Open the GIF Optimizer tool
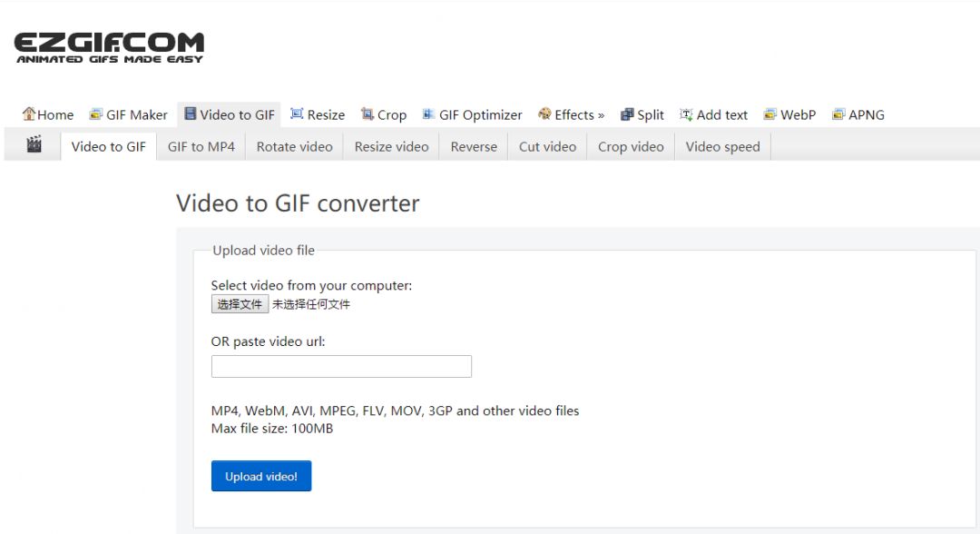The width and height of the screenshot is (980, 534). pos(473,115)
